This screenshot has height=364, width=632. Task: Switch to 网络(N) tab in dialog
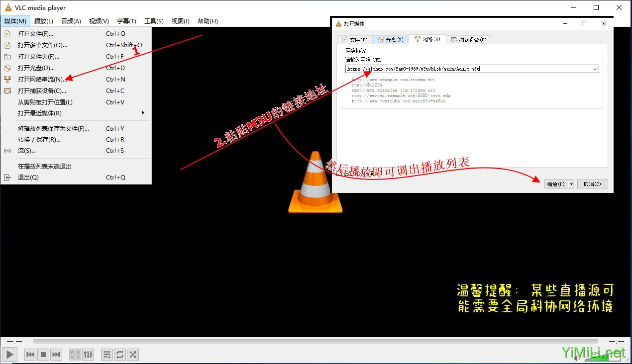pos(427,39)
